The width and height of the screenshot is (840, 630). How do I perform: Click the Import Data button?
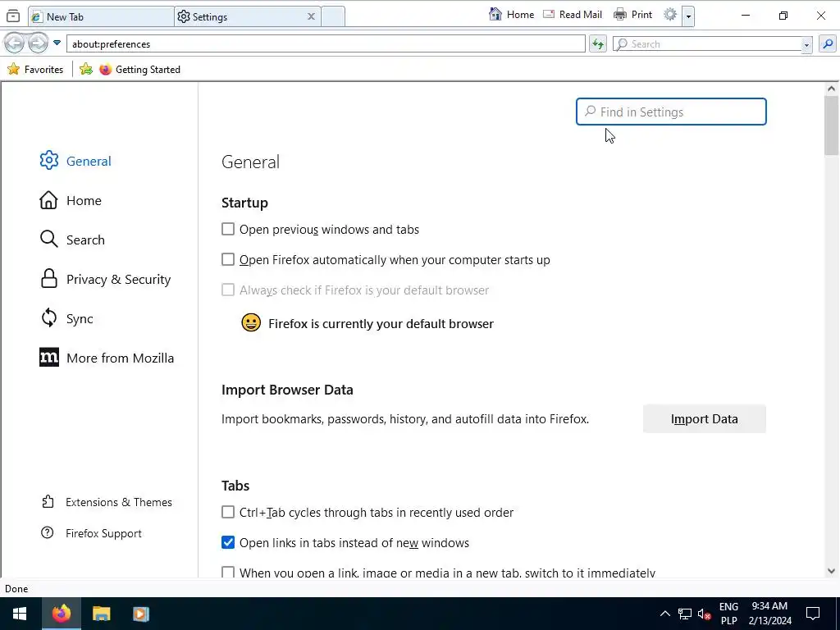tap(704, 418)
